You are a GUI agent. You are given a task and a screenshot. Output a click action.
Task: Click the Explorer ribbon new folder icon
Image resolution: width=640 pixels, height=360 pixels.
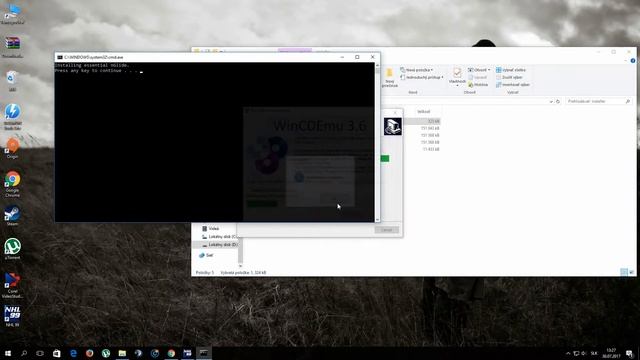tap(389, 78)
